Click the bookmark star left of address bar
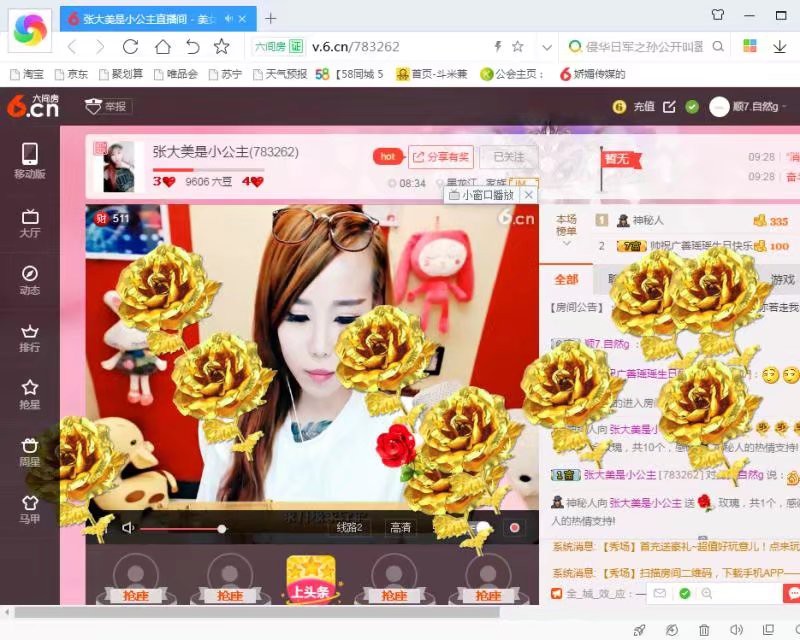Screen dimensions: 800x640 tap(221, 47)
